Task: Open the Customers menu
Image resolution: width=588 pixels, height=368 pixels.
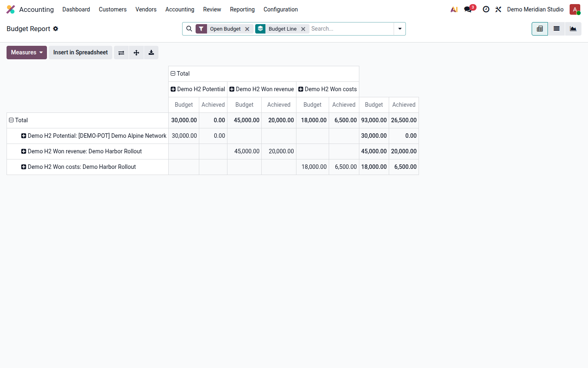Action: point(113,9)
